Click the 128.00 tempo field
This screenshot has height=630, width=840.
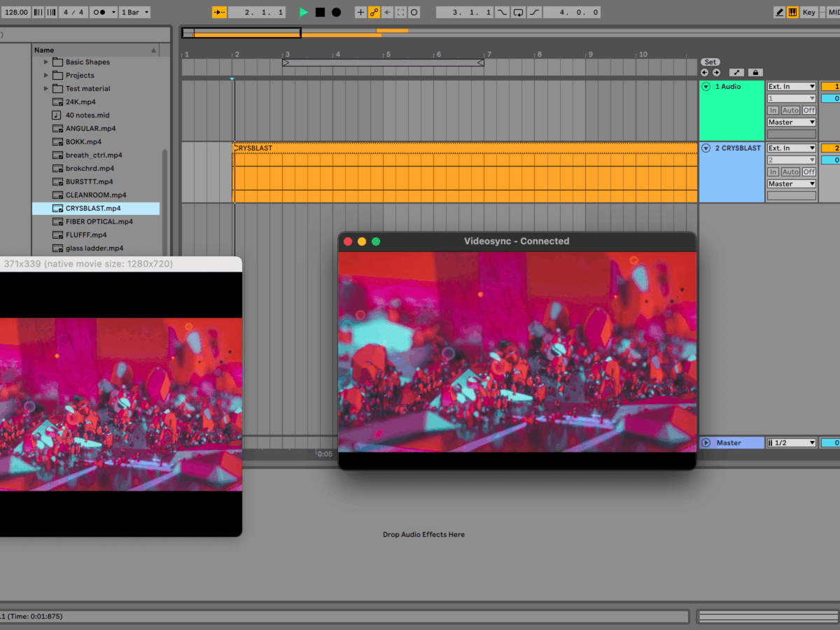[15, 12]
